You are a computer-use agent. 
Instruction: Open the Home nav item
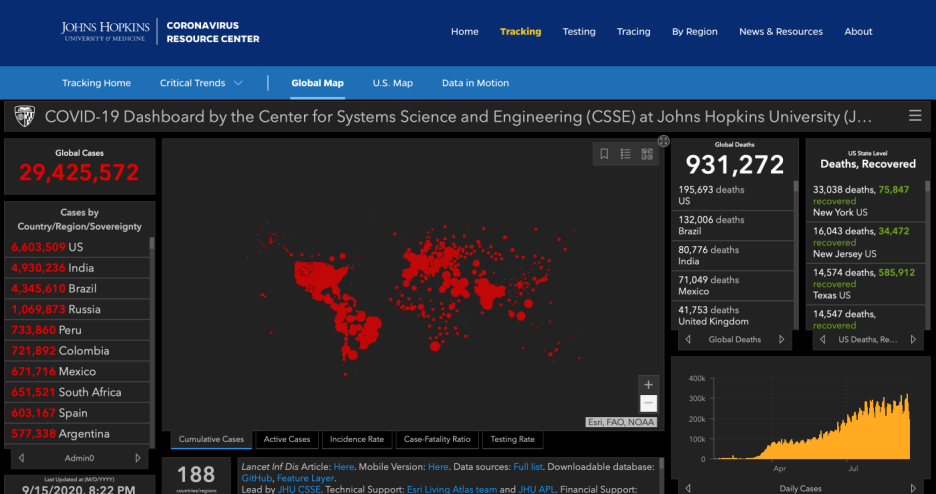[x=464, y=32]
